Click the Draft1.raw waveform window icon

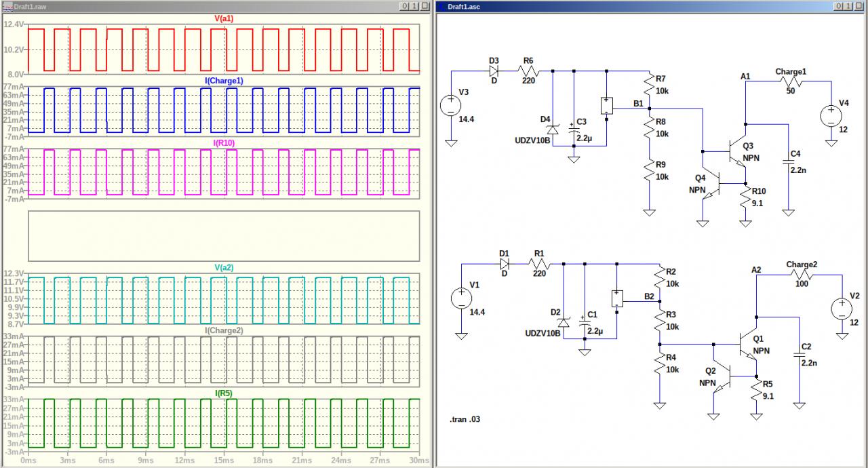[8, 6]
